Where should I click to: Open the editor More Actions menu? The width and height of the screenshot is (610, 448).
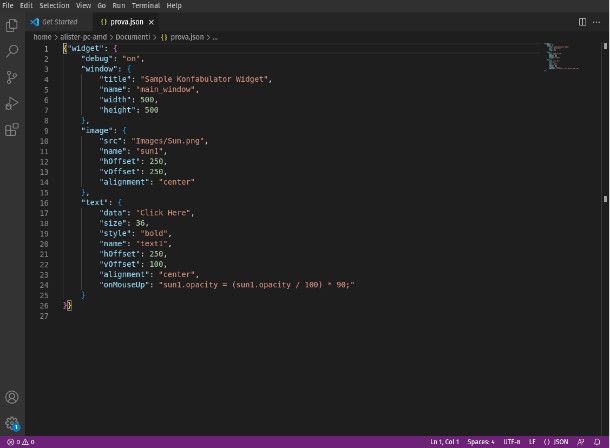[597, 21]
